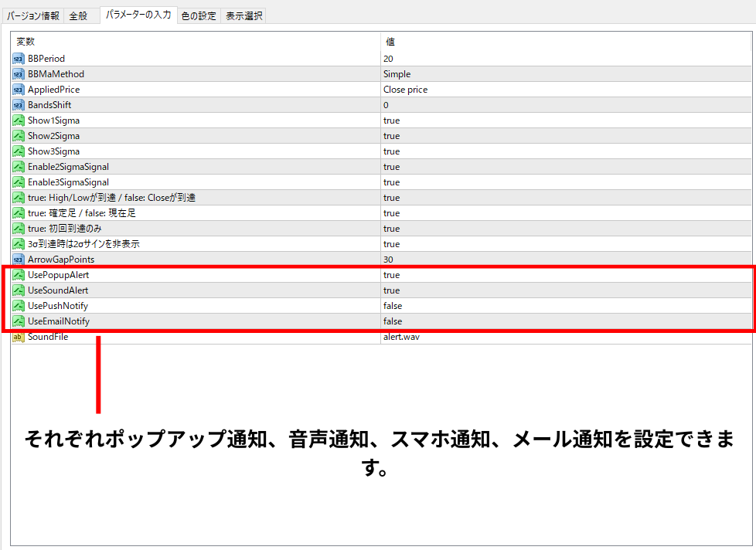The height and width of the screenshot is (550, 756).
Task: Click the BBMaMethod parameter icon
Action: 19,74
